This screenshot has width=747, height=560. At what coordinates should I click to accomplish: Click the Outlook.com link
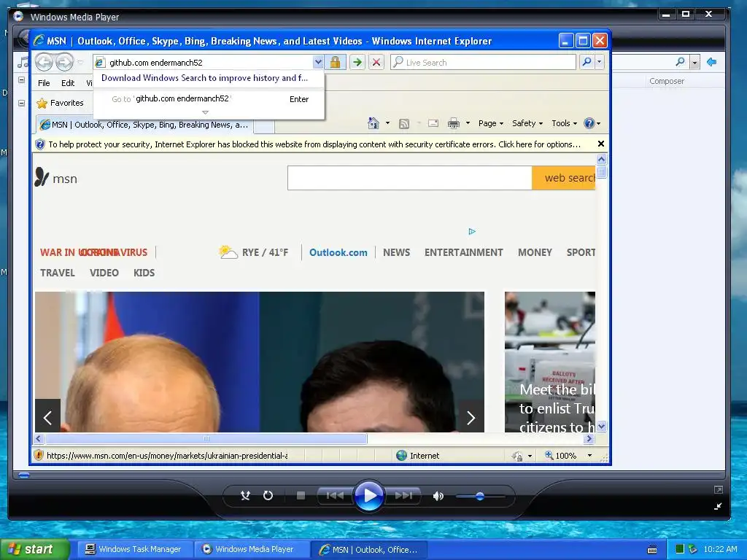[338, 252]
